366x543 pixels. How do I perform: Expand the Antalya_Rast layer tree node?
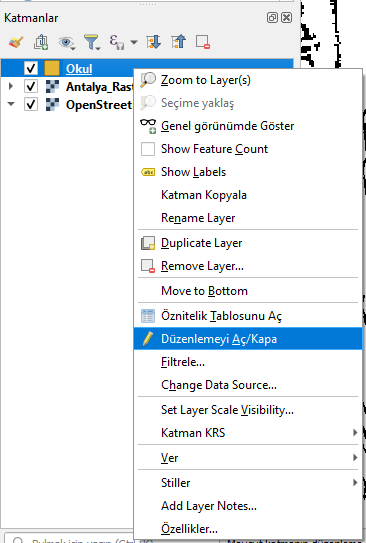coord(11,86)
